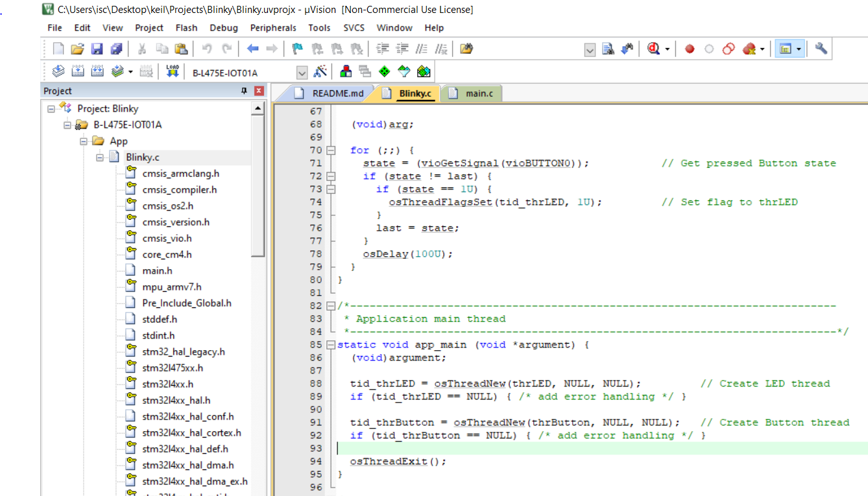Click the Manage Run-Time Environment green diamond icon
The height and width of the screenshot is (496, 868).
click(384, 72)
